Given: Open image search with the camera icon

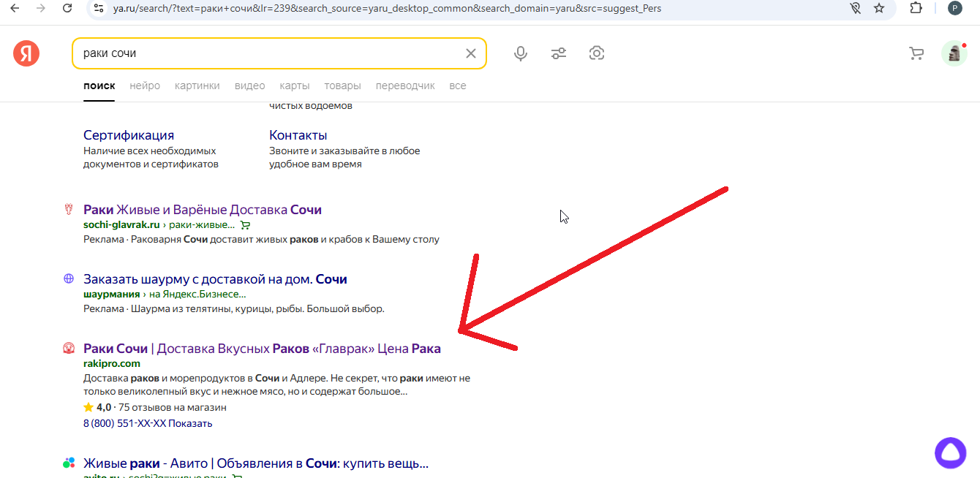Looking at the screenshot, I should (x=597, y=53).
